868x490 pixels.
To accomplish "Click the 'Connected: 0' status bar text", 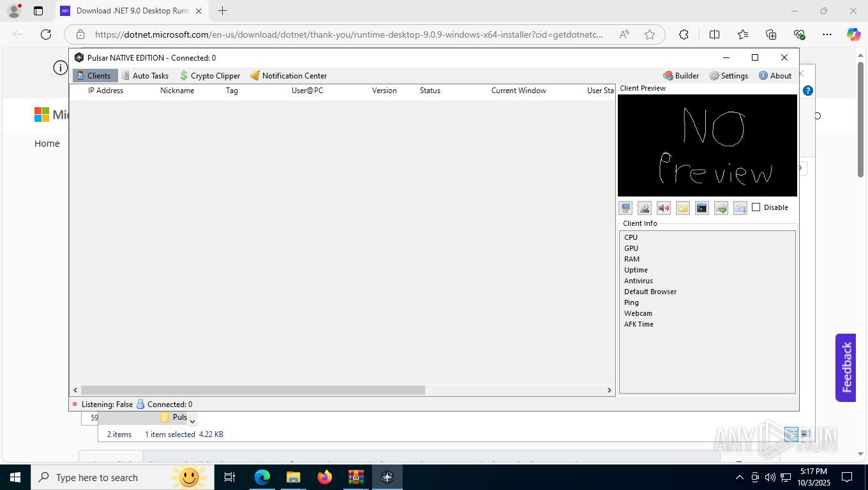I will click(170, 405).
